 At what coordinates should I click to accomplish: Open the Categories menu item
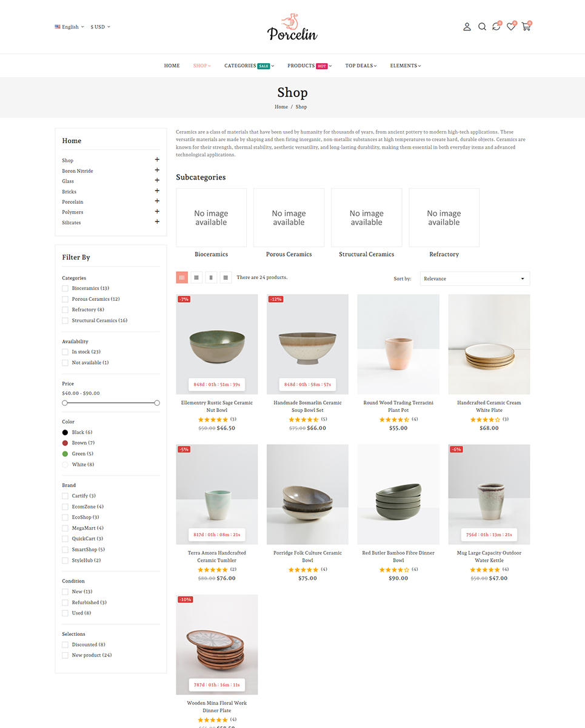249,66
